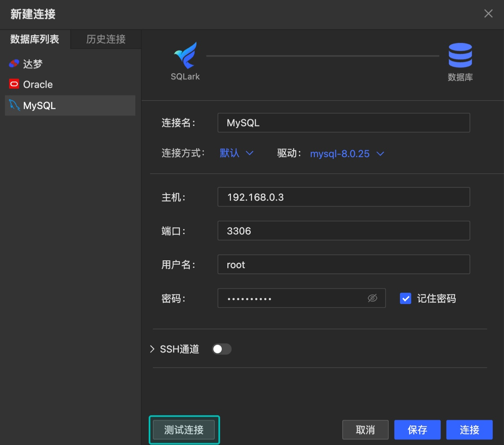This screenshot has width=504, height=445.
Task: Focus the 连接名 input field
Action: [344, 123]
